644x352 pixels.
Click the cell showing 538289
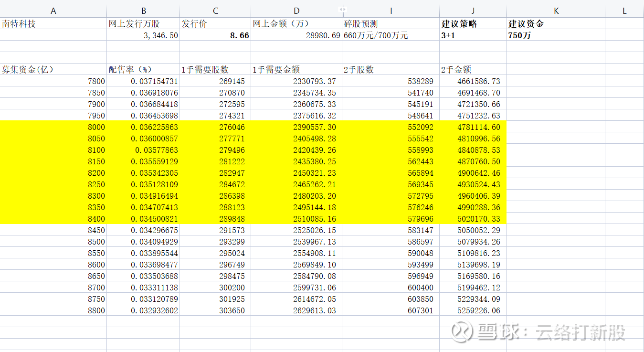tap(391, 81)
